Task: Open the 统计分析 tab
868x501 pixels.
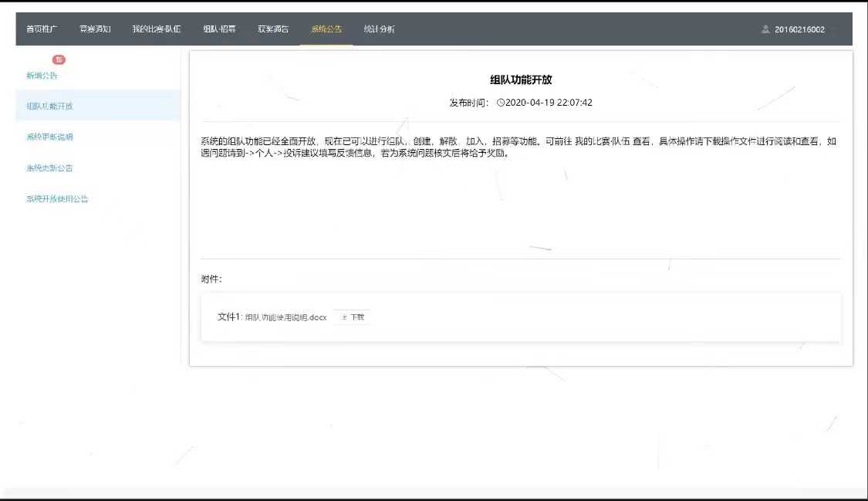Action: pyautogui.click(x=379, y=29)
